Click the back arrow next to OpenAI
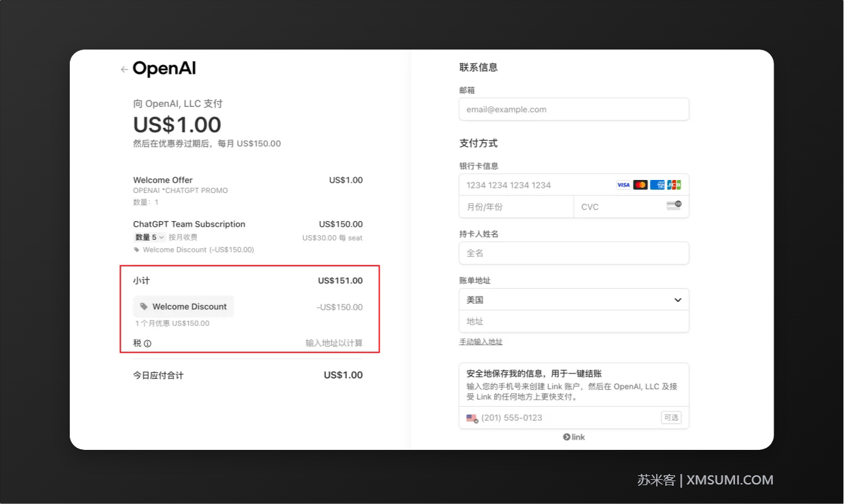 (124, 69)
